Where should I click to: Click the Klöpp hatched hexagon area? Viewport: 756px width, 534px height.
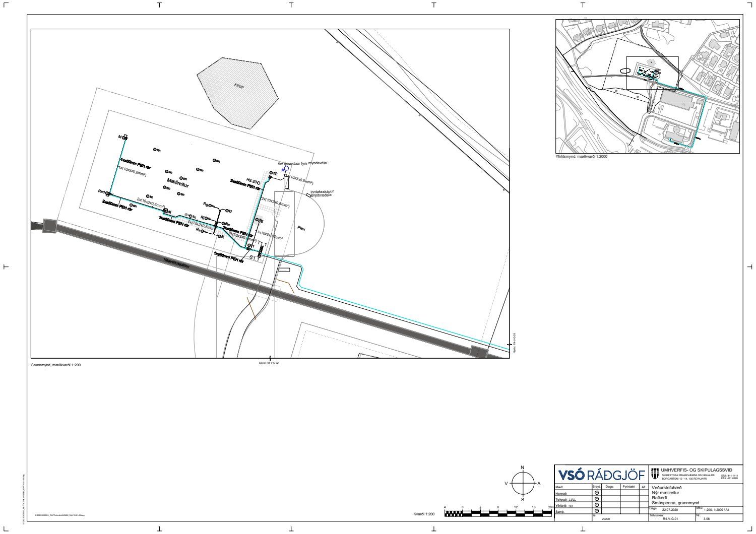click(x=237, y=92)
